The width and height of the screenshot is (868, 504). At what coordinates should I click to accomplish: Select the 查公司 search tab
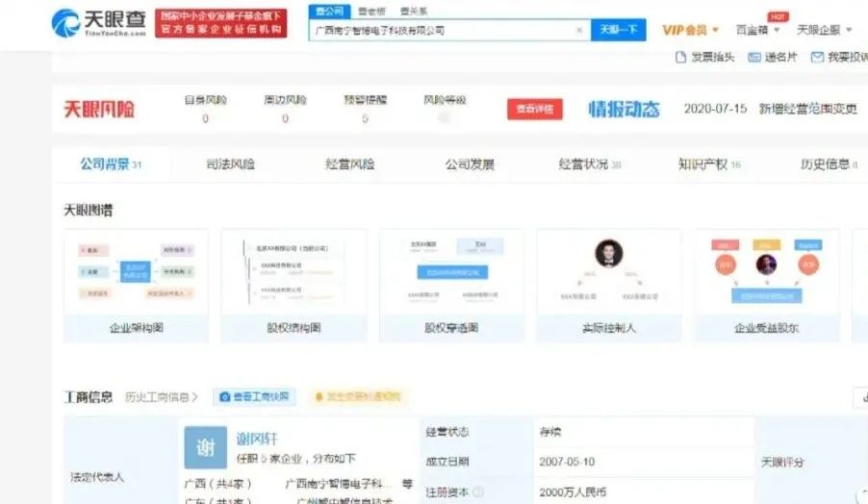(329, 12)
